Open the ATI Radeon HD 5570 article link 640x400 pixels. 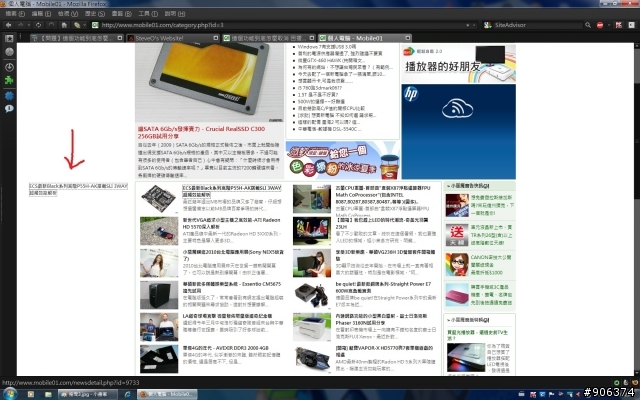(x=231, y=223)
